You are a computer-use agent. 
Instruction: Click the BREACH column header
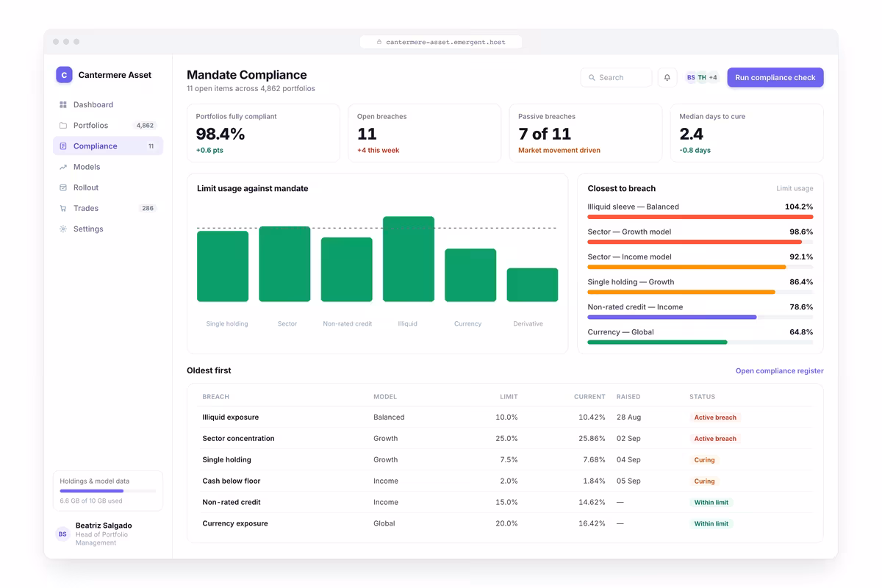(x=216, y=397)
